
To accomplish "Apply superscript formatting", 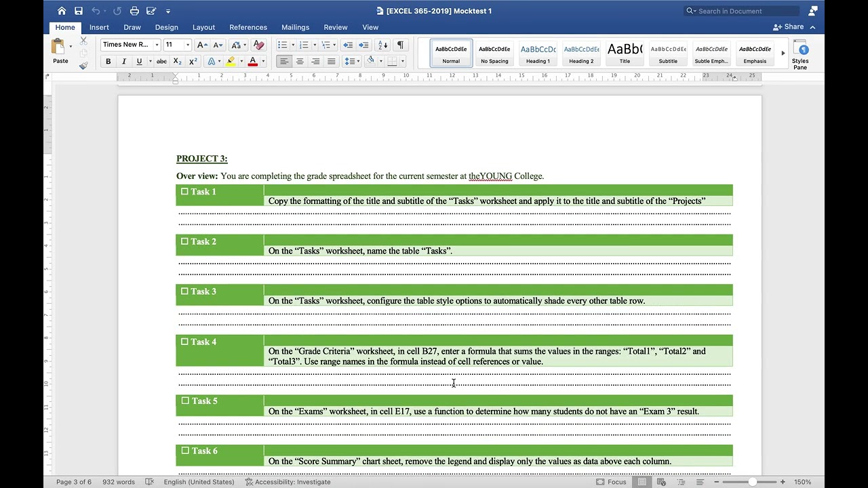I will pos(193,62).
